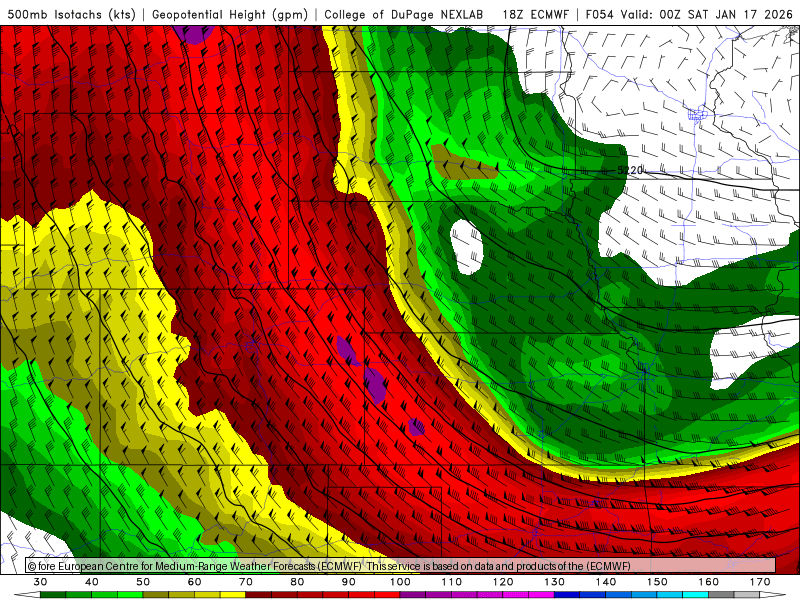Click the "150" value on the color scale
The width and height of the screenshot is (800, 600).
pyautogui.click(x=658, y=582)
